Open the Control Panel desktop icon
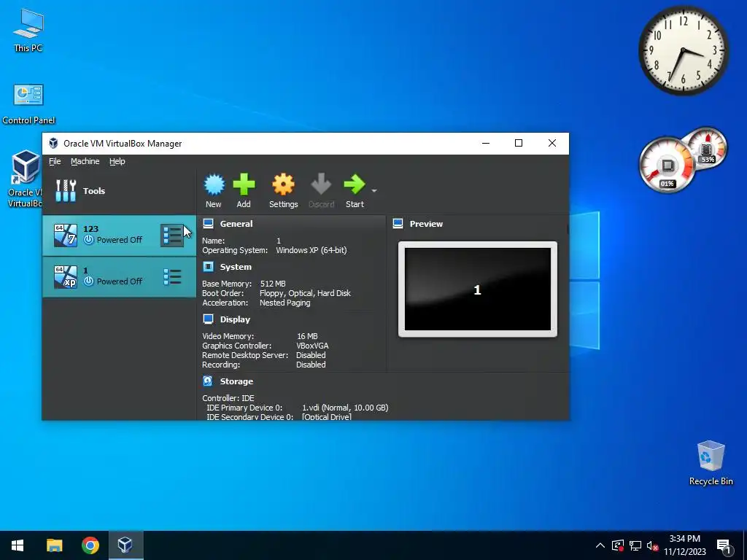This screenshot has width=747, height=560. [28, 104]
